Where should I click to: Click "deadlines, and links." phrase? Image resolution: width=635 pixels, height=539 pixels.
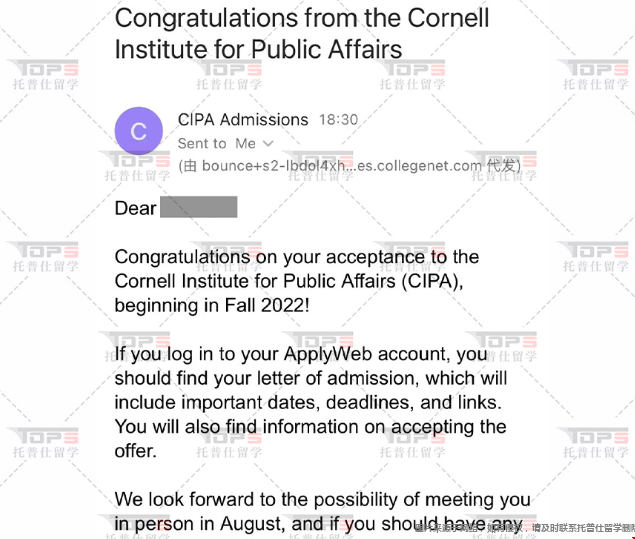click(413, 403)
